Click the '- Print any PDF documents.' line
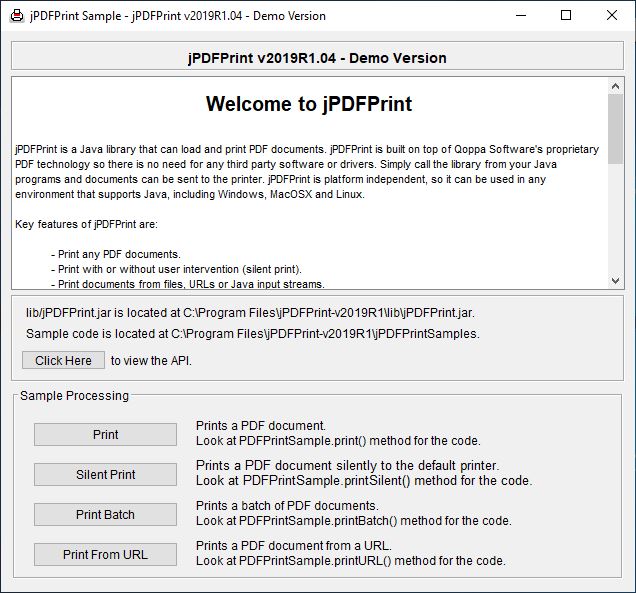Screen dimensions: 636x593 116,254
